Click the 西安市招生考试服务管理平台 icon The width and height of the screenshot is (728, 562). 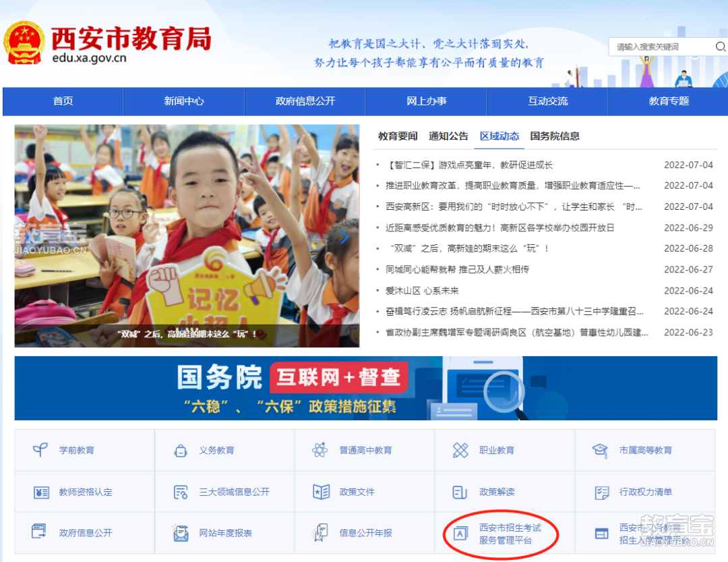[460, 534]
